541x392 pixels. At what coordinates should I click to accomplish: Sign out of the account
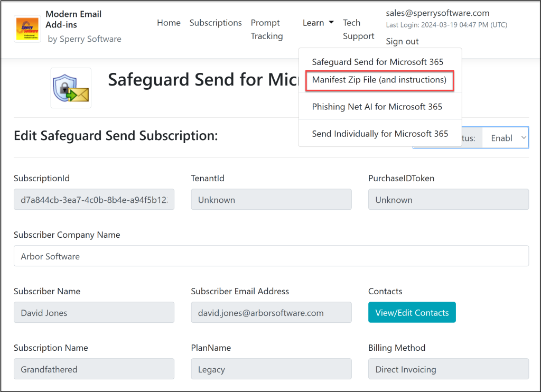pyautogui.click(x=402, y=41)
